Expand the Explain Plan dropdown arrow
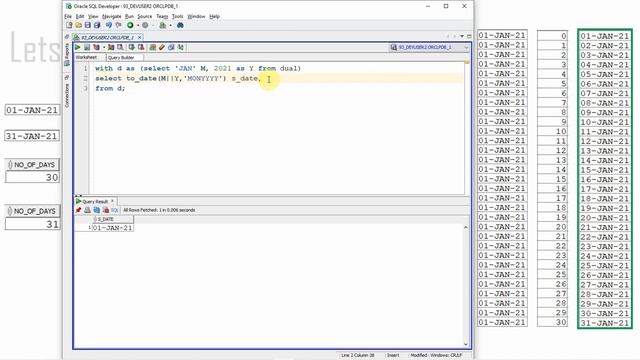The width and height of the screenshot is (640, 360). (103, 47)
